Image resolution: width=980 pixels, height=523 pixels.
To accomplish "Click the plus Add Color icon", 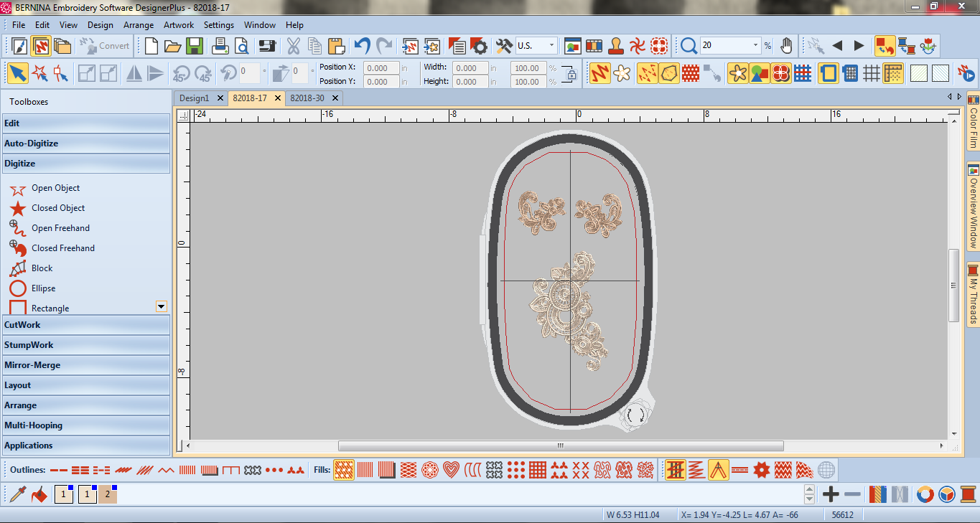I will pos(831,494).
